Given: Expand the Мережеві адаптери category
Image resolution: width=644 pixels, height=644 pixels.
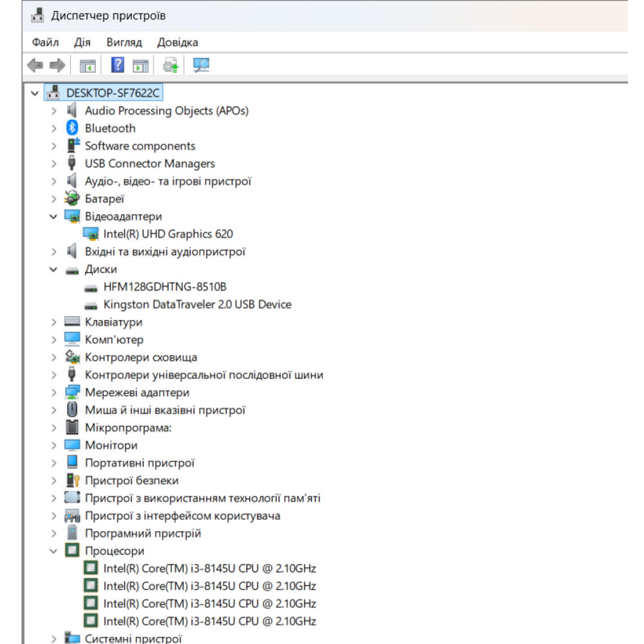Looking at the screenshot, I should tap(53, 392).
